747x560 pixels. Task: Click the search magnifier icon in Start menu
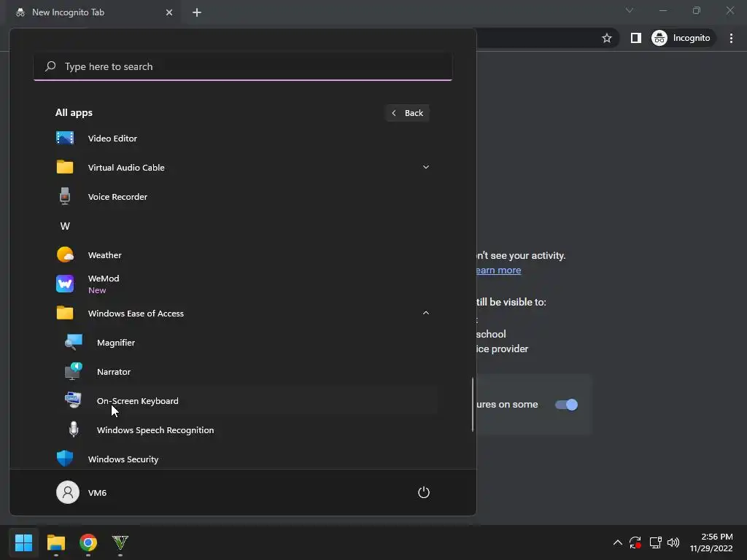click(50, 66)
